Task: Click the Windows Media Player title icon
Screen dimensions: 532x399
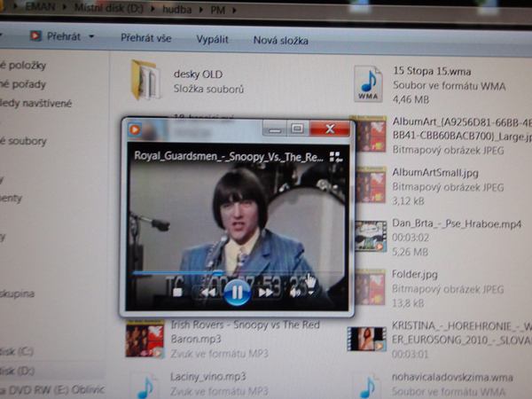Action: click(x=135, y=129)
